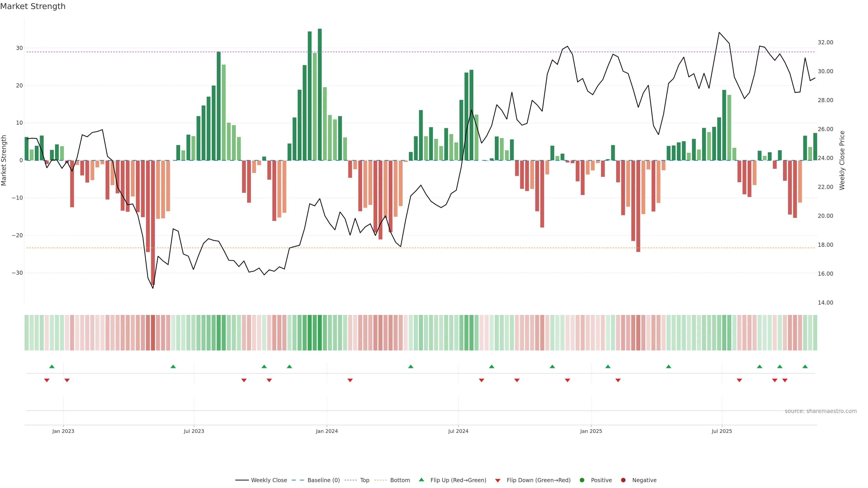This screenshot has width=868, height=488.
Task: Click the Flip Up green triangle legend icon
Action: (x=421, y=480)
